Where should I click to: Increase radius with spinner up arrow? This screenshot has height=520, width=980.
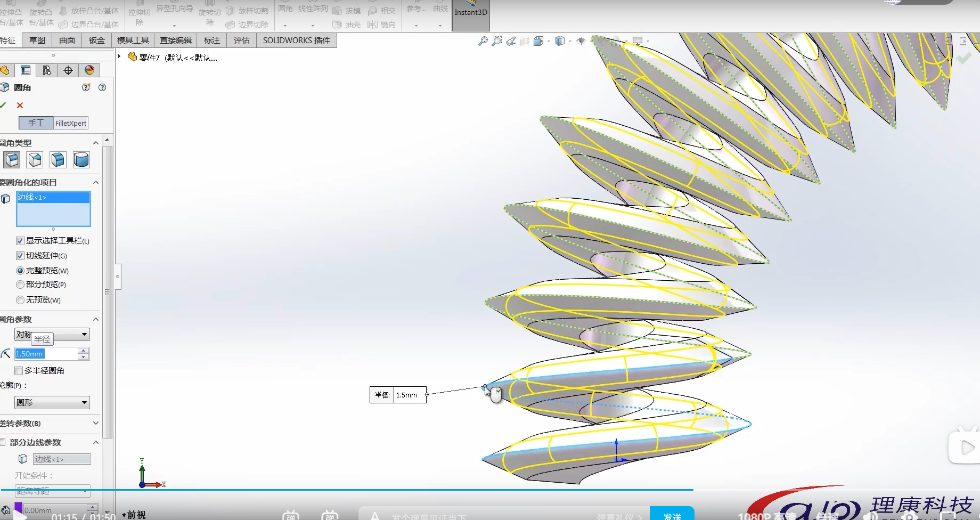(x=84, y=351)
